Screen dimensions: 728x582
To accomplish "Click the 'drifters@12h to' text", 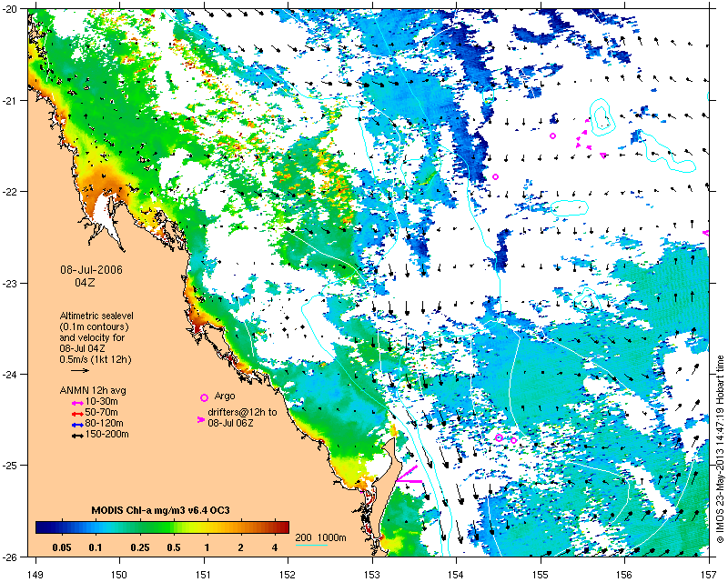I will [242, 412].
